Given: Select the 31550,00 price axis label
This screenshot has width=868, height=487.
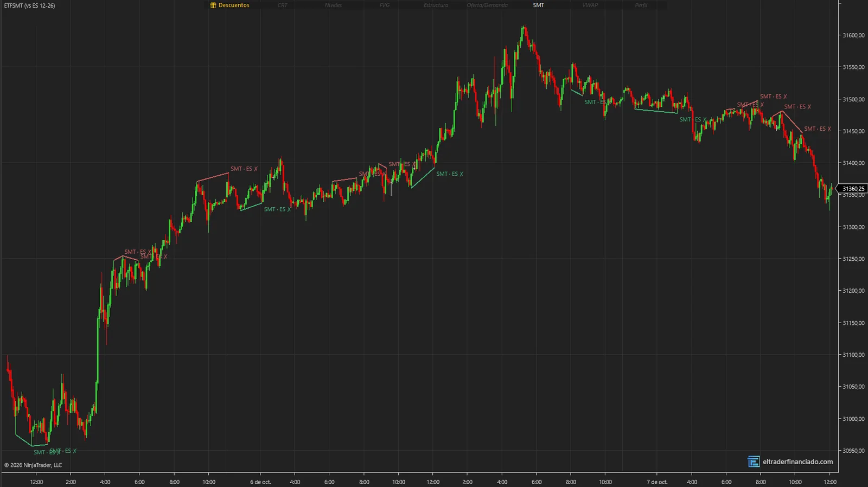Looking at the screenshot, I should click(853, 67).
